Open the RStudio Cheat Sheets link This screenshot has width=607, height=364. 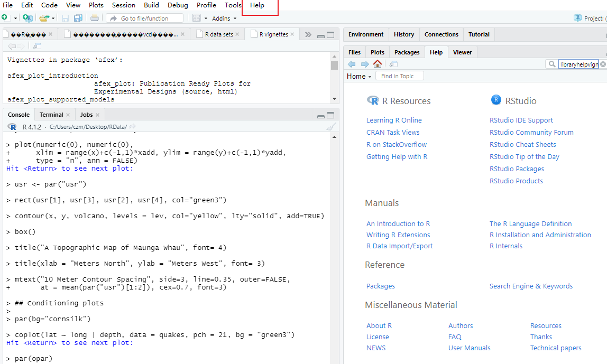522,144
